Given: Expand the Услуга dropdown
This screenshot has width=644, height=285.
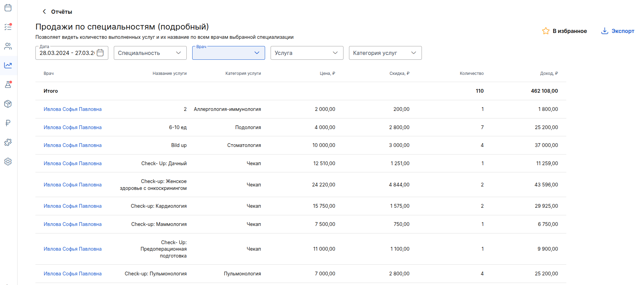Looking at the screenshot, I should pos(307,53).
